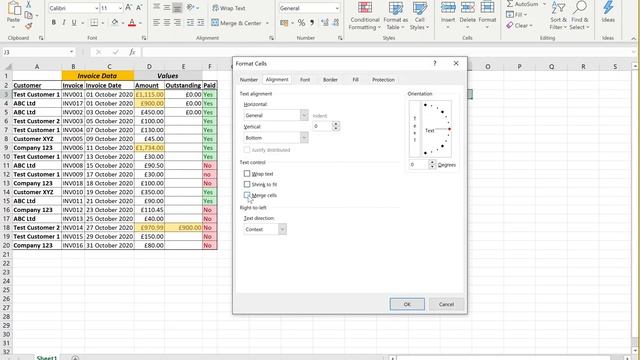Open Find & Select

point(580,16)
